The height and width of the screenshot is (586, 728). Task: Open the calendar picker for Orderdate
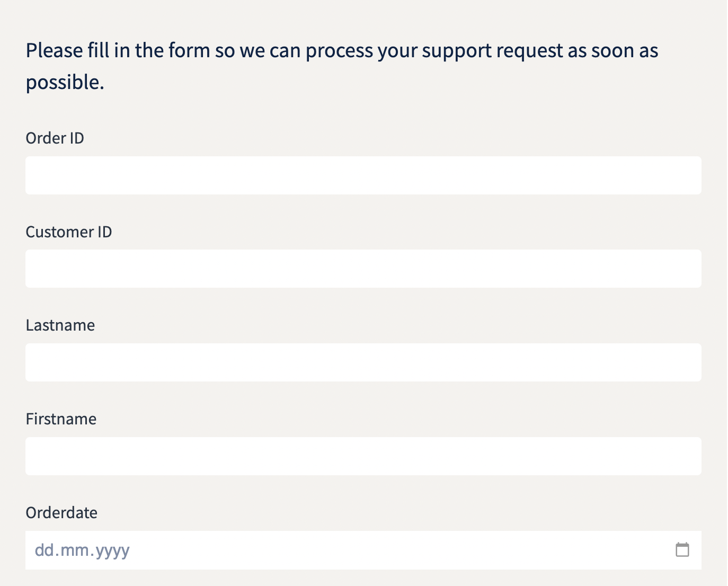click(682, 549)
